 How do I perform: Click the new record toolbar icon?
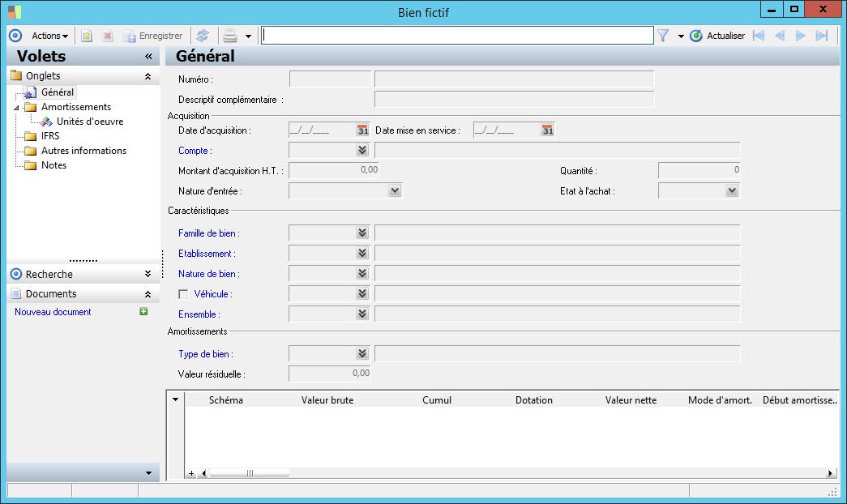tap(87, 36)
